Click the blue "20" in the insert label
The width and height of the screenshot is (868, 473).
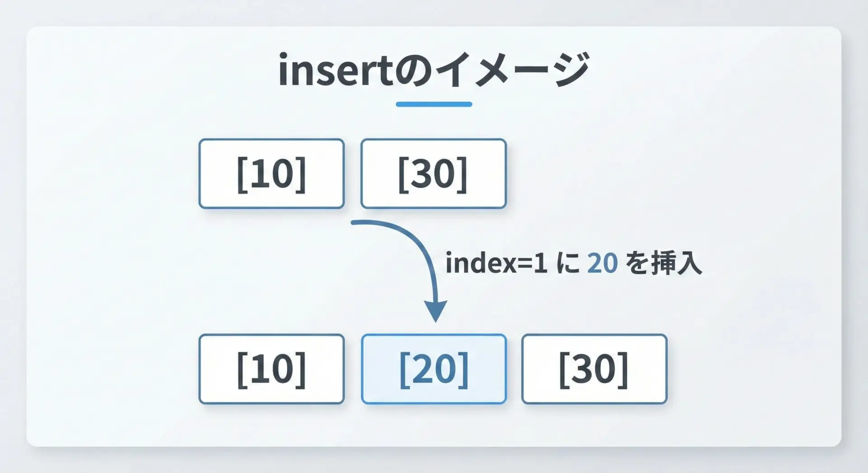[x=602, y=263]
